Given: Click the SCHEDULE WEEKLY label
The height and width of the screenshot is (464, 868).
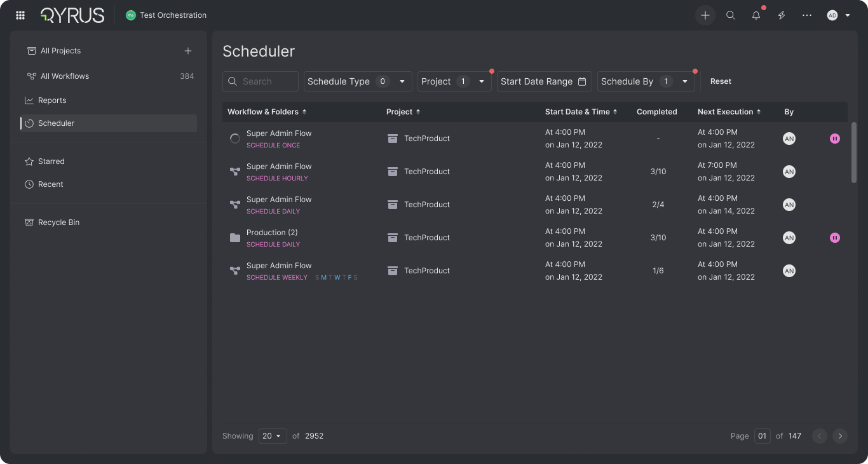Looking at the screenshot, I should click(277, 278).
